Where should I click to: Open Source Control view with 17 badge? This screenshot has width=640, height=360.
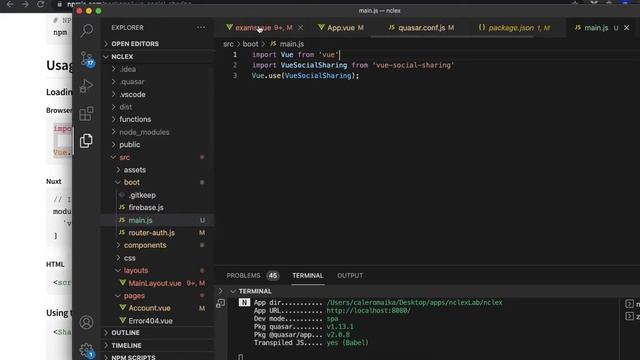point(87,58)
